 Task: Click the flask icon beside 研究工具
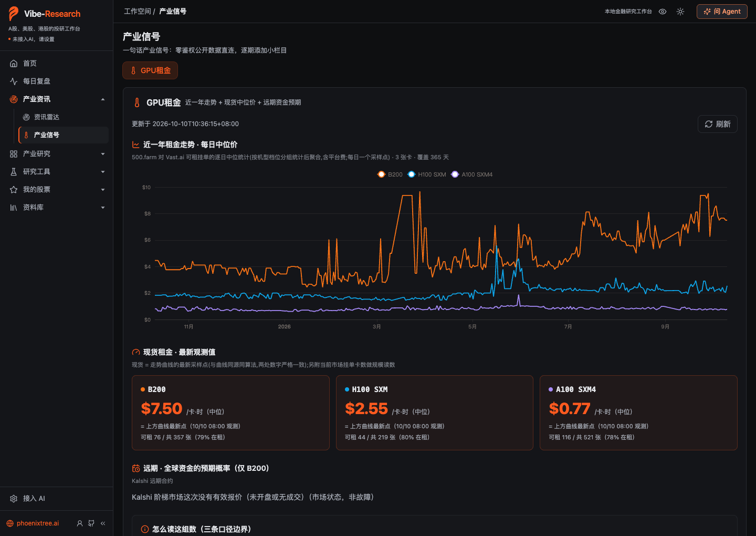click(x=14, y=172)
